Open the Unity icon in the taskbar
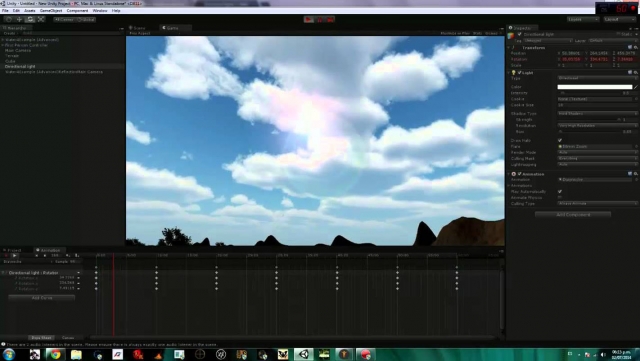The image size is (640, 361). point(303,354)
